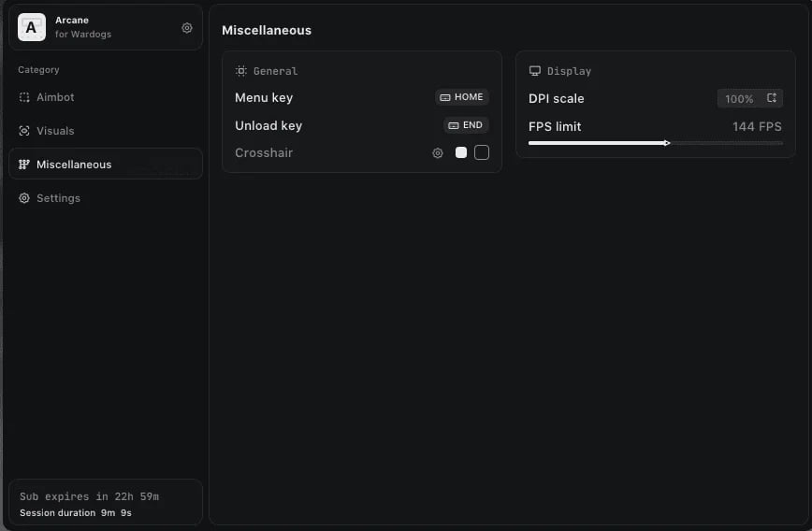Click the Category sidebar label
Screen dimensions: 812x531
38,70
